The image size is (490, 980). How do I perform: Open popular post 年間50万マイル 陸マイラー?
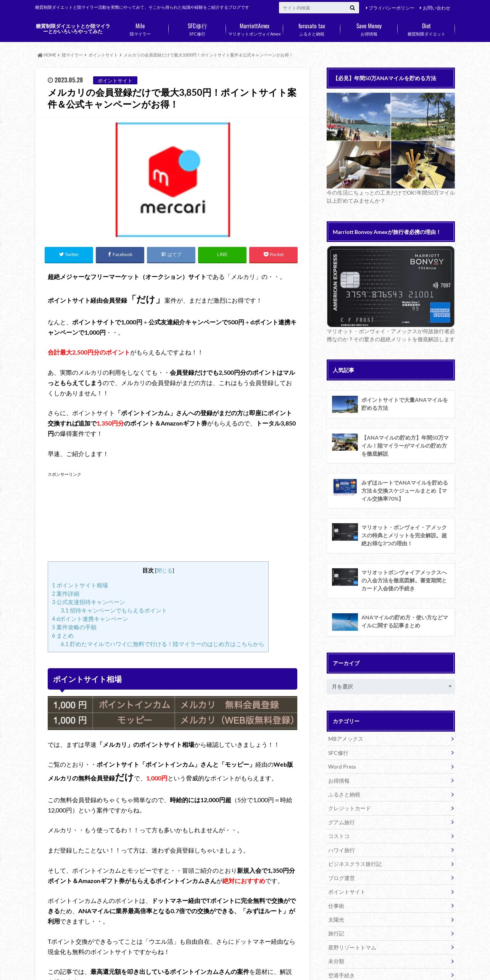coord(390,446)
